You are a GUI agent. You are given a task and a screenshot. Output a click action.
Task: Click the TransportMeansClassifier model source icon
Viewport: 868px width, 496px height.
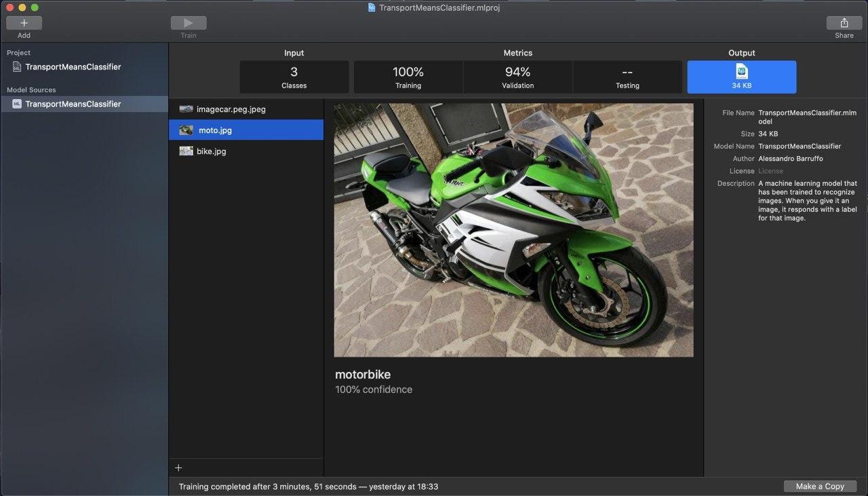[x=16, y=104]
